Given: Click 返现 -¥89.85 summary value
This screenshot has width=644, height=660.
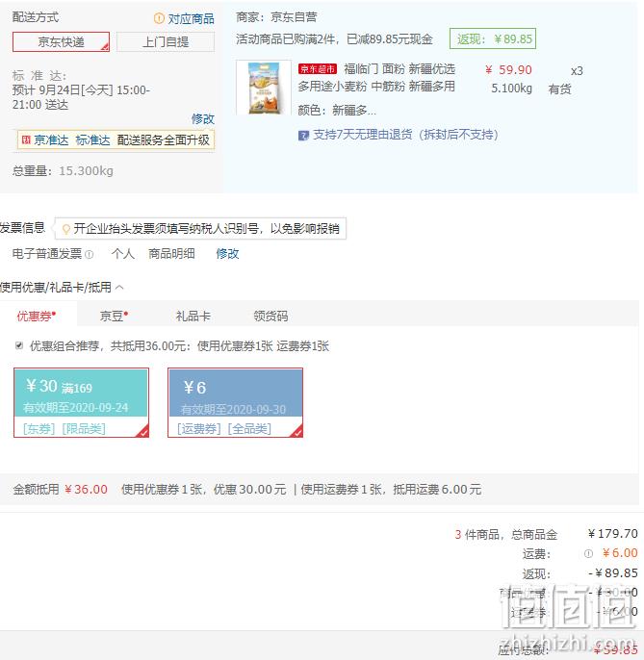Looking at the screenshot, I should [613, 572].
